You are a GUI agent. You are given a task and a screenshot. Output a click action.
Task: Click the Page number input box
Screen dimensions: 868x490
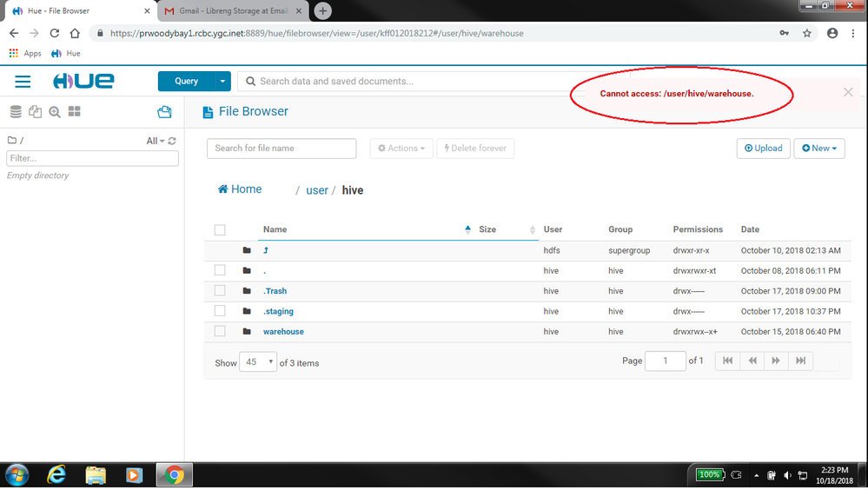click(666, 361)
